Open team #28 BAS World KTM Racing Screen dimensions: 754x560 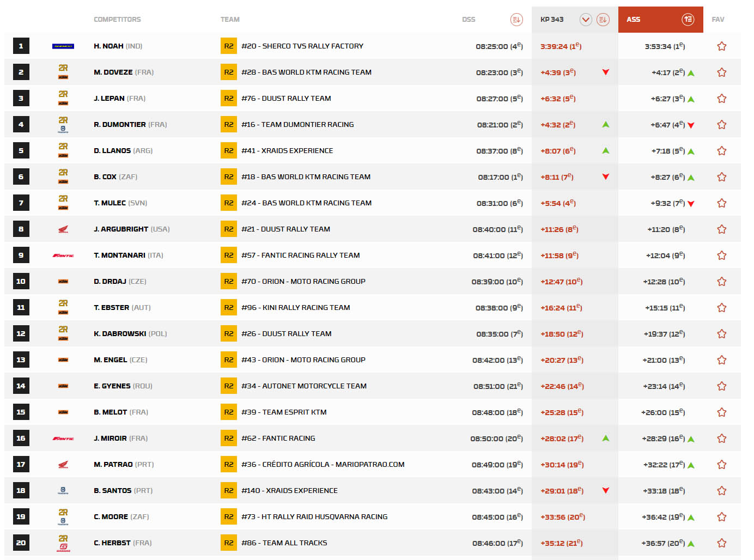coord(306,72)
